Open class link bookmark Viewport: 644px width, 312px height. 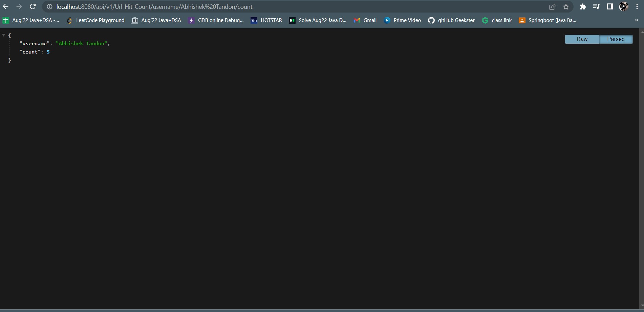[497, 20]
